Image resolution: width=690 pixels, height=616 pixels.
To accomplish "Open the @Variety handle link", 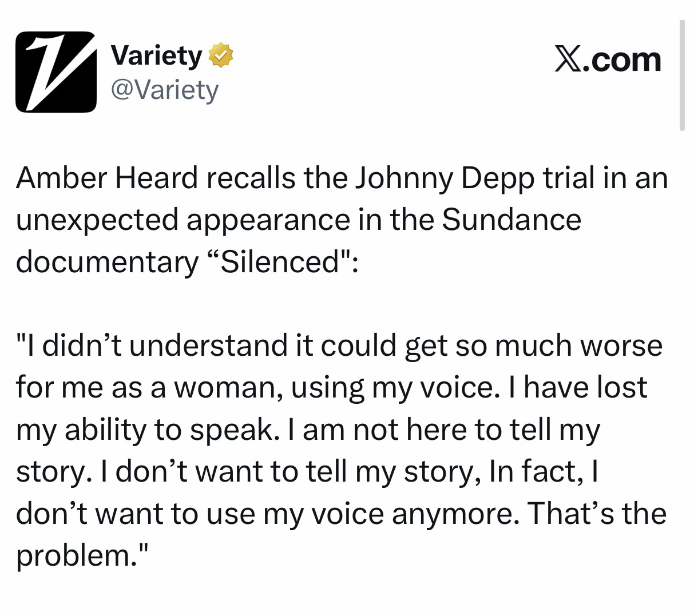I will coord(164,90).
